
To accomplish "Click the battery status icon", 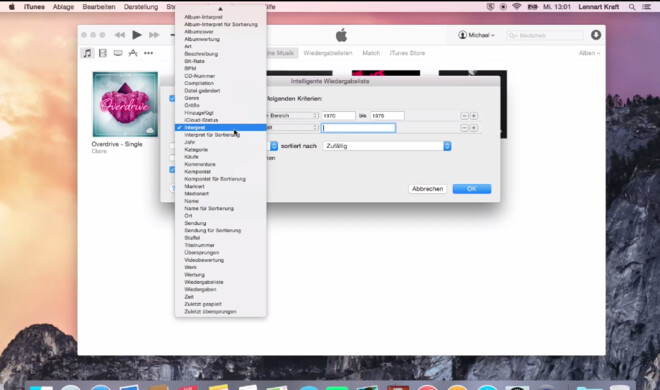I will (x=532, y=7).
